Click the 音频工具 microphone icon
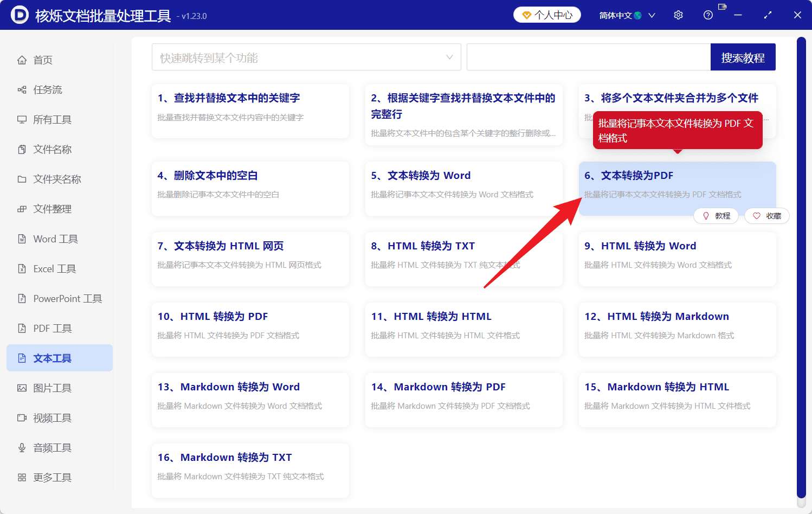812x514 pixels. tap(22, 447)
